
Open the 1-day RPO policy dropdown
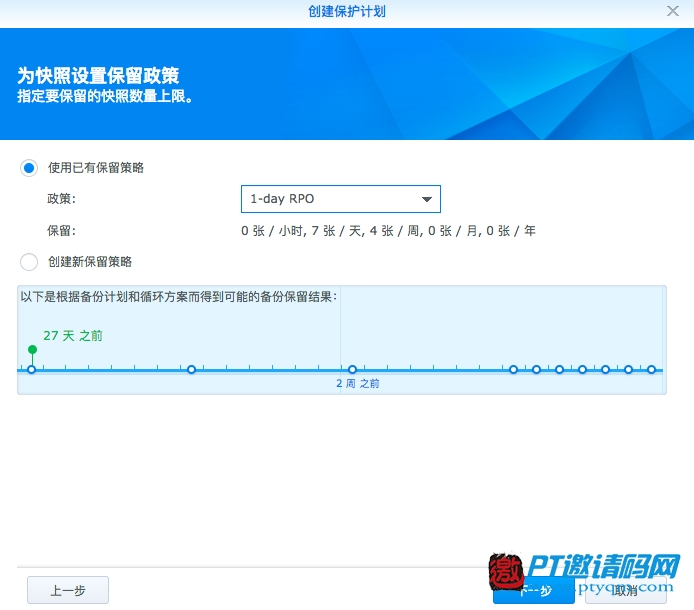[341, 199]
